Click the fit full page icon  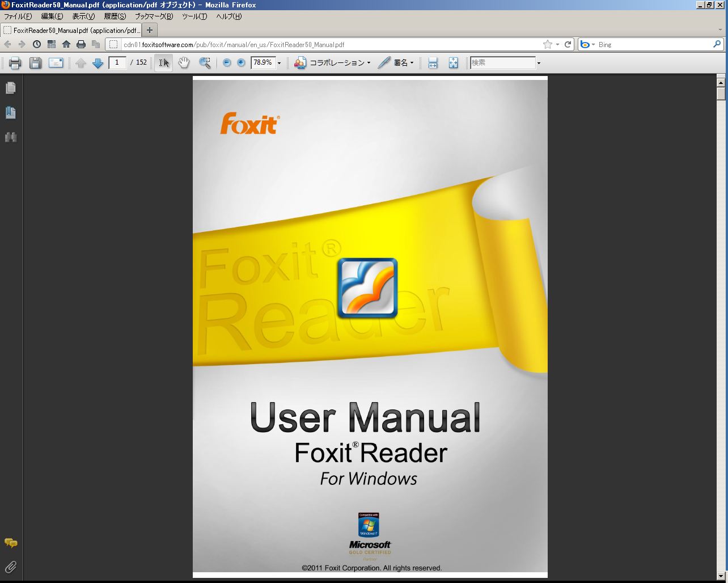(x=453, y=63)
